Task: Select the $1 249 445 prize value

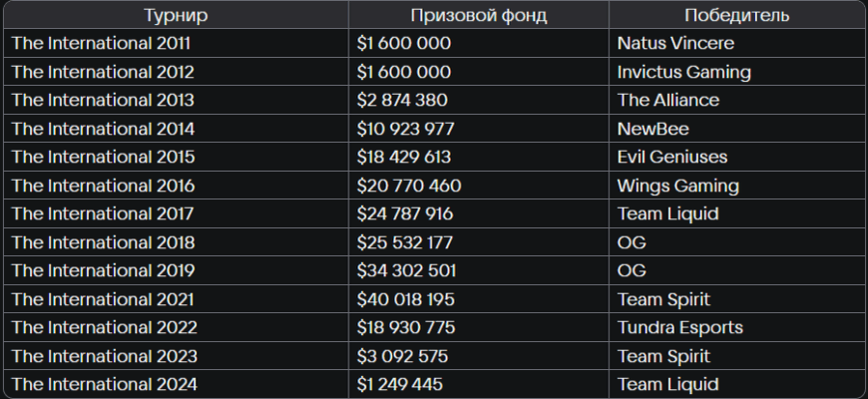Action: 400,385
